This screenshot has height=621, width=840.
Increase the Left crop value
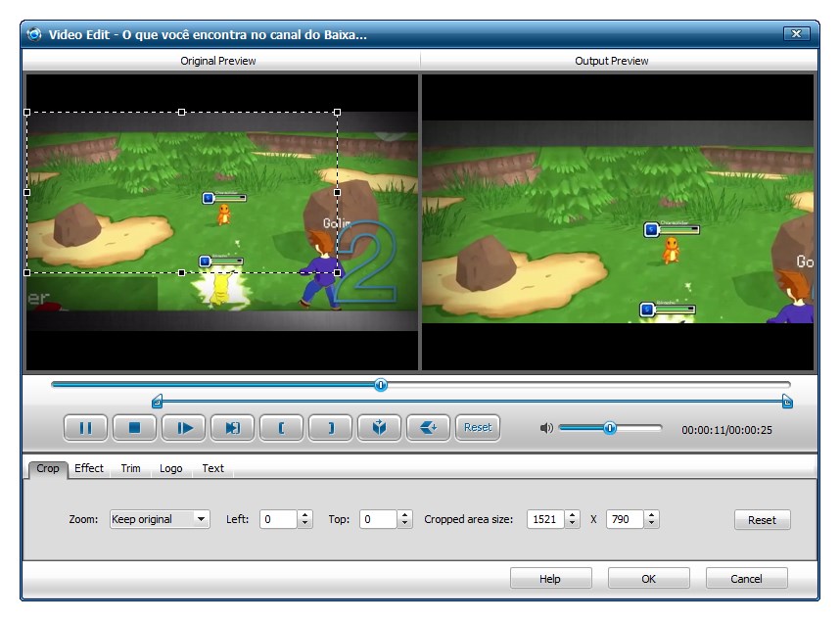click(x=304, y=515)
